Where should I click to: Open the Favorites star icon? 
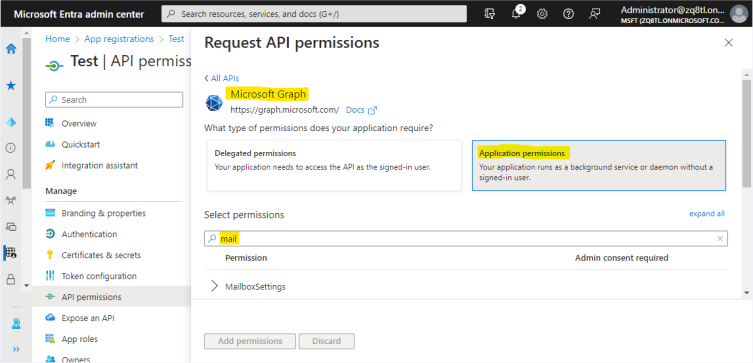coord(11,85)
